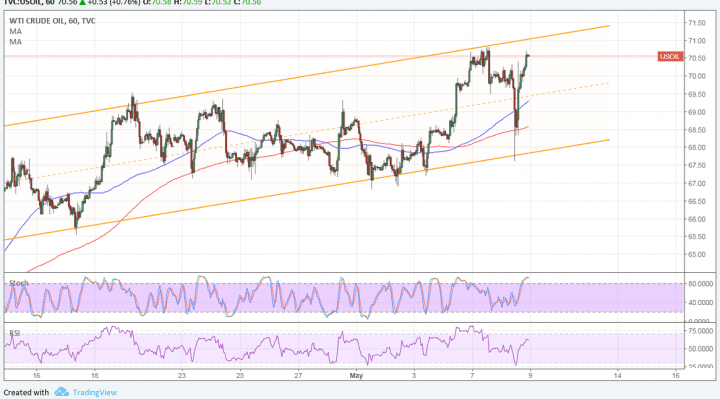Viewport: 720px width, 399px height.
Task: Select the 23 date axis marker
Action: [x=182, y=376]
